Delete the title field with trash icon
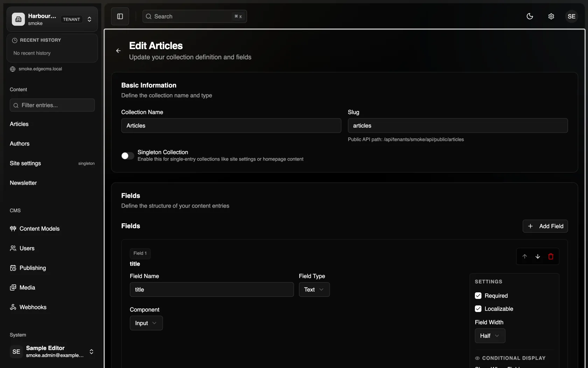588x368 pixels. click(x=551, y=257)
